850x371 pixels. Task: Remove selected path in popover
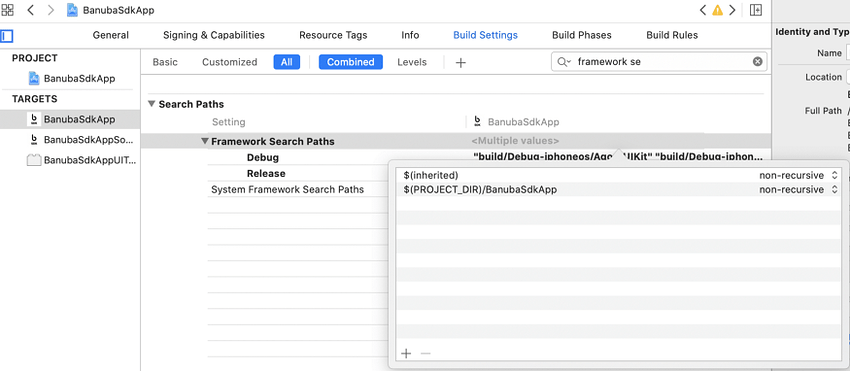[x=426, y=354]
